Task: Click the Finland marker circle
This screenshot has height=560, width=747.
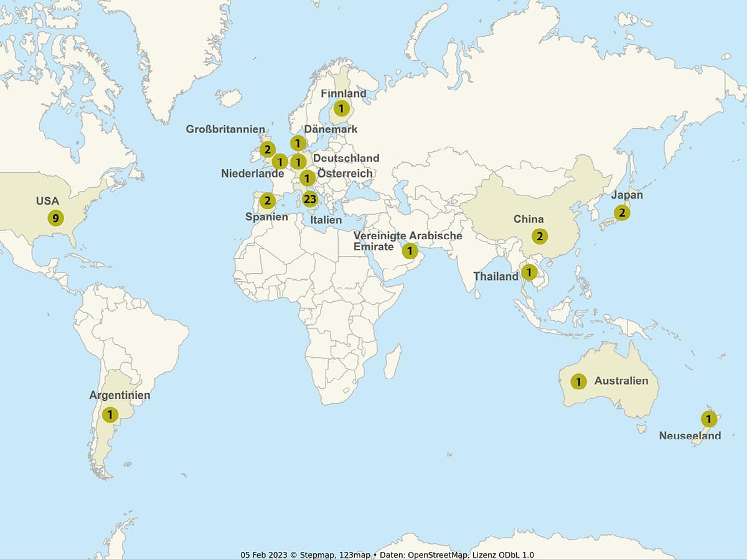Action: coord(341,108)
